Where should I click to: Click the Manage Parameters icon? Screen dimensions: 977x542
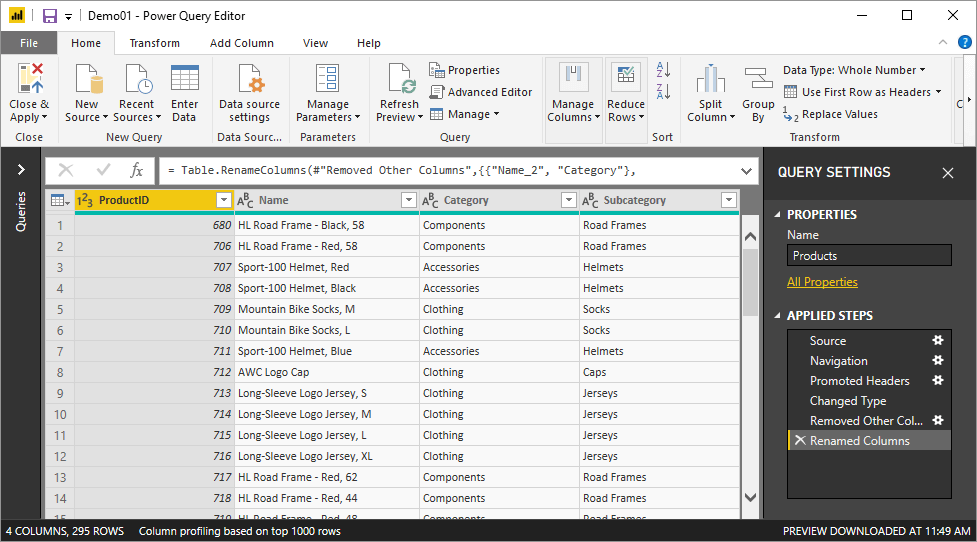coord(328,78)
